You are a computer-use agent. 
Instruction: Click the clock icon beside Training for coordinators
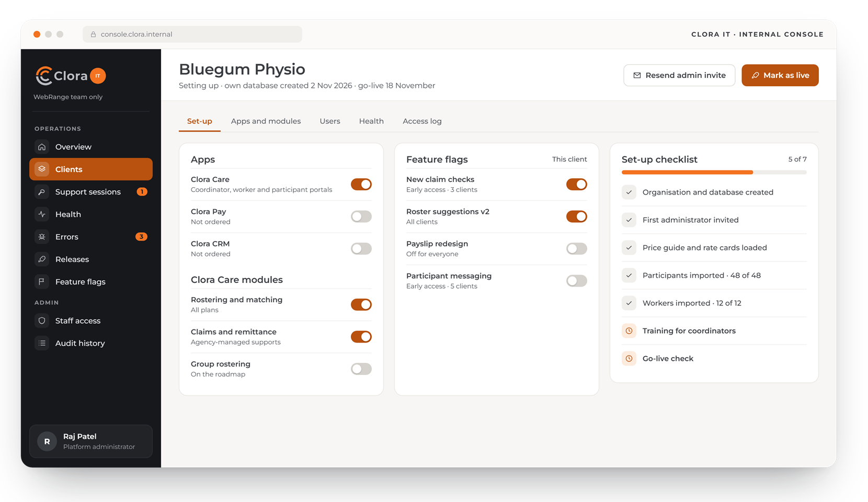click(x=629, y=331)
